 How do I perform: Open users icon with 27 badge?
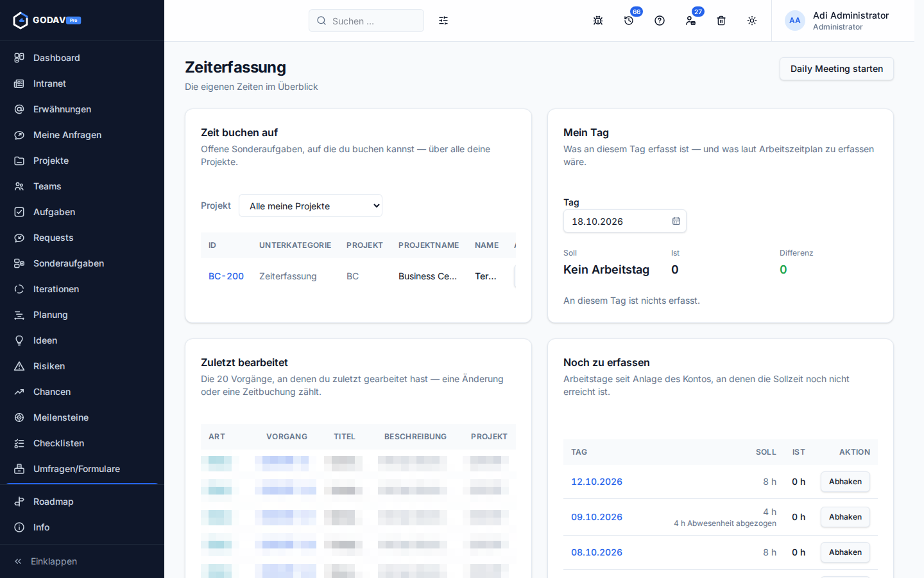click(x=690, y=21)
